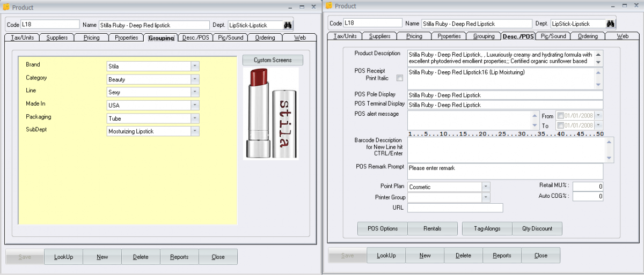Open Web tab in left window
Image resolution: width=644 pixels, height=275 pixels.
coord(300,38)
